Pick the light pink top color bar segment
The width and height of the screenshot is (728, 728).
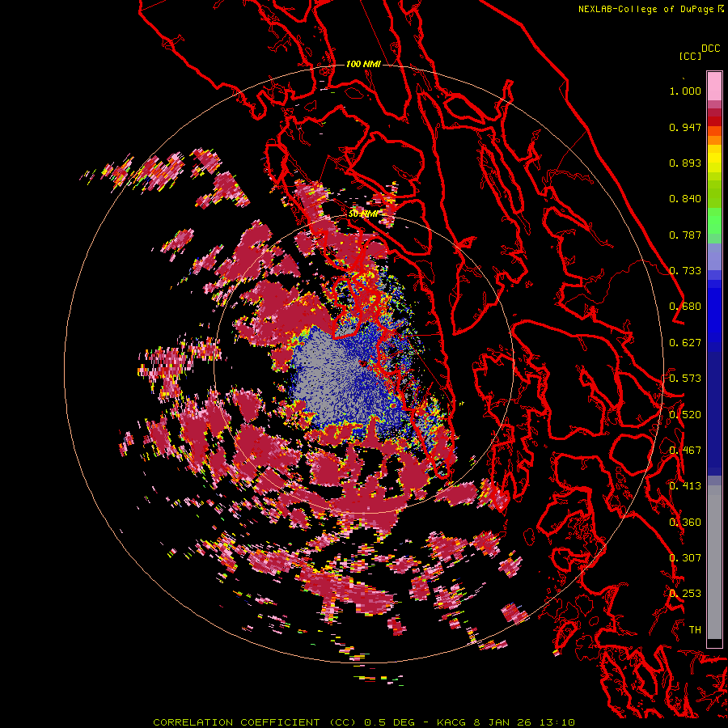tap(714, 87)
